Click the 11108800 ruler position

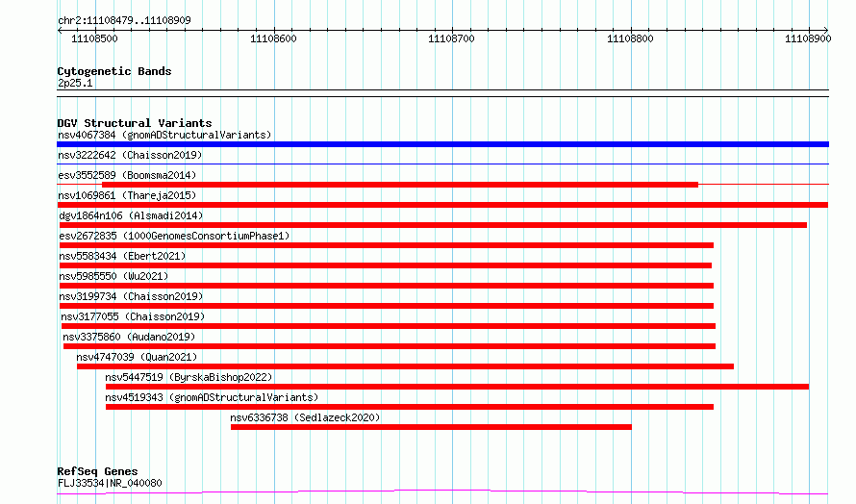630,38
